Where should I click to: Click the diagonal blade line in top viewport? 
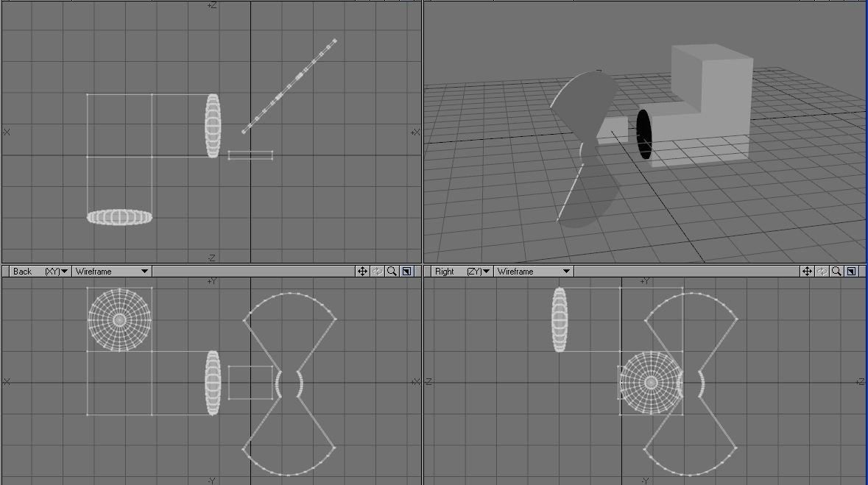pyautogui.click(x=289, y=86)
